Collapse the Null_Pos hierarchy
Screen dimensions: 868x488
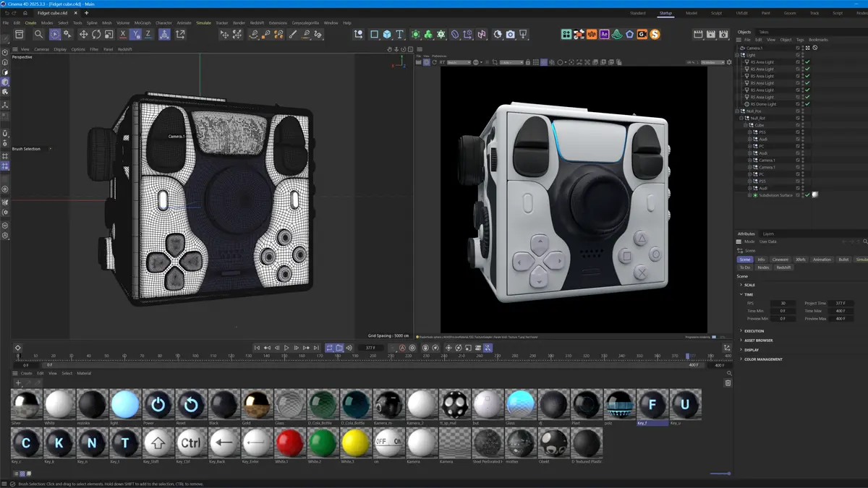pyautogui.click(x=737, y=111)
